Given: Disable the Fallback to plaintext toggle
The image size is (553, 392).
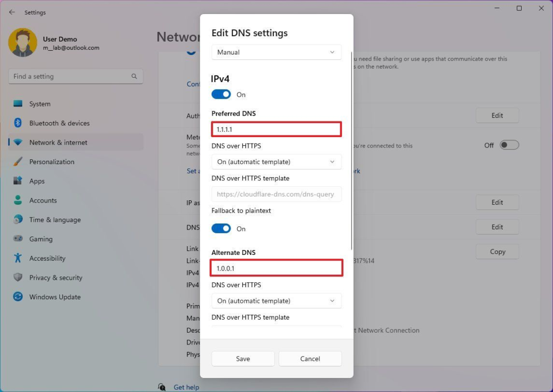Looking at the screenshot, I should pyautogui.click(x=221, y=228).
